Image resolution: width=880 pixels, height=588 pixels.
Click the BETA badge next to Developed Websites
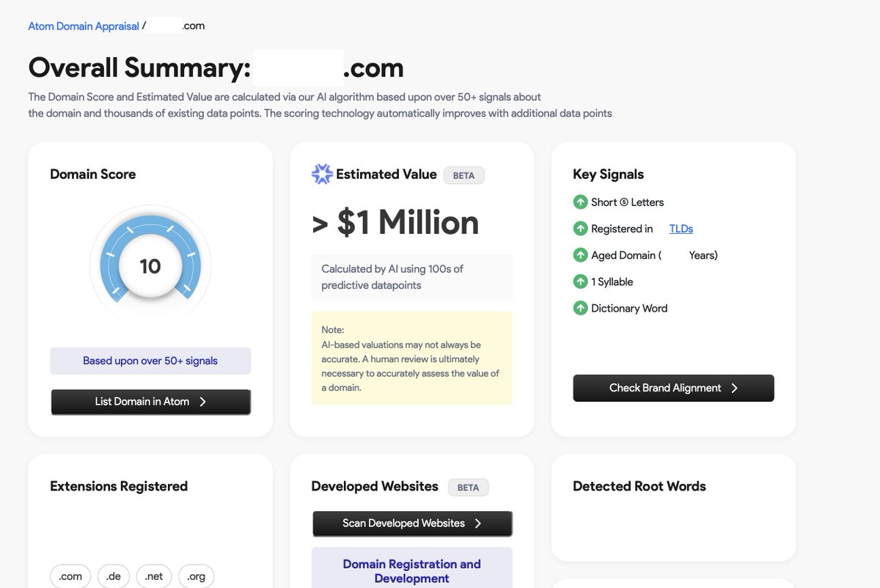coord(468,488)
